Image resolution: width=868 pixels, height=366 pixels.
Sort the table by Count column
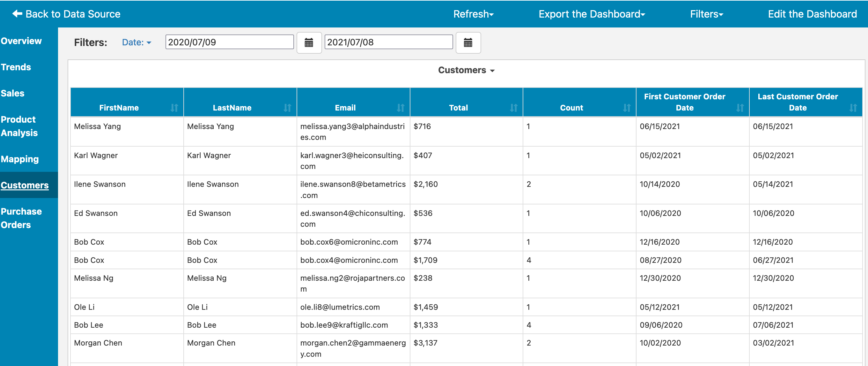[627, 108]
